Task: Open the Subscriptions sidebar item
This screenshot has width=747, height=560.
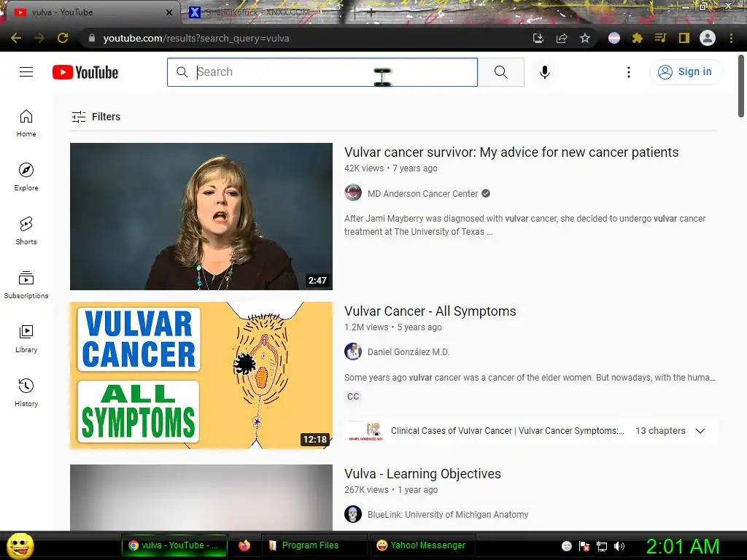Action: pyautogui.click(x=26, y=285)
